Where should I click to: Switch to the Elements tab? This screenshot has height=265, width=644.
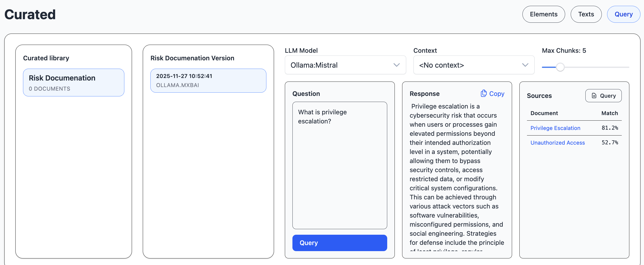(543, 14)
